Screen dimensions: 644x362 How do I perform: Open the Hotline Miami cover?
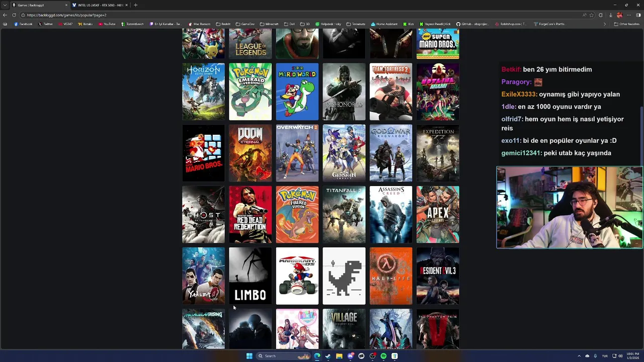click(438, 92)
